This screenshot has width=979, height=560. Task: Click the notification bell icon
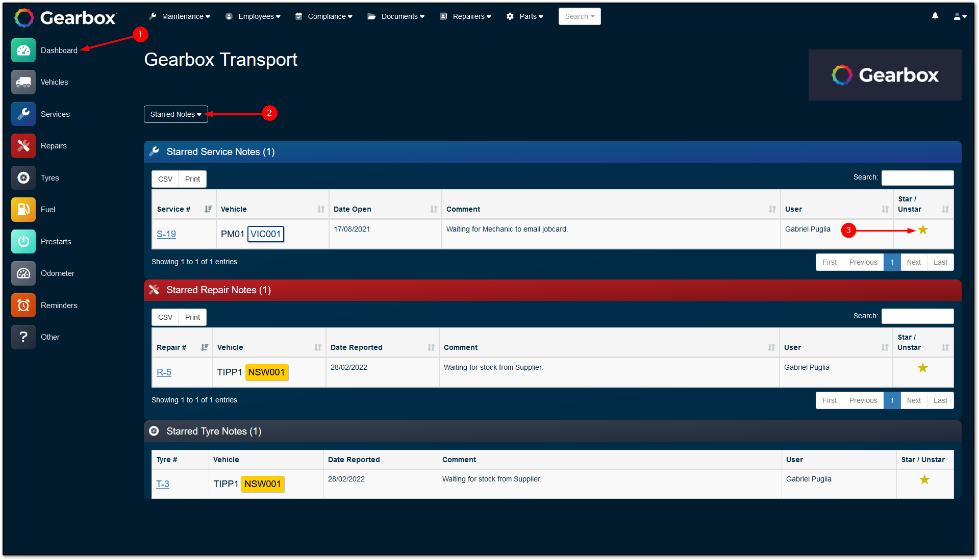click(935, 16)
